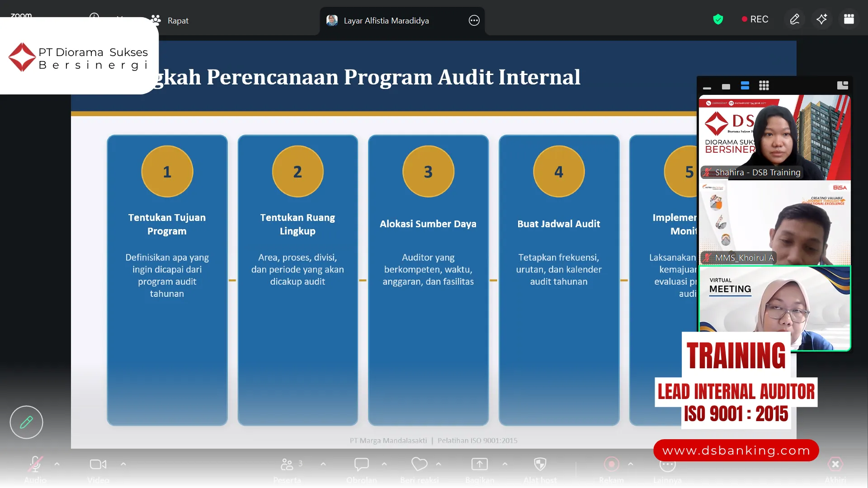Open the Peserta participants panel
The image size is (868, 488).
(287, 464)
